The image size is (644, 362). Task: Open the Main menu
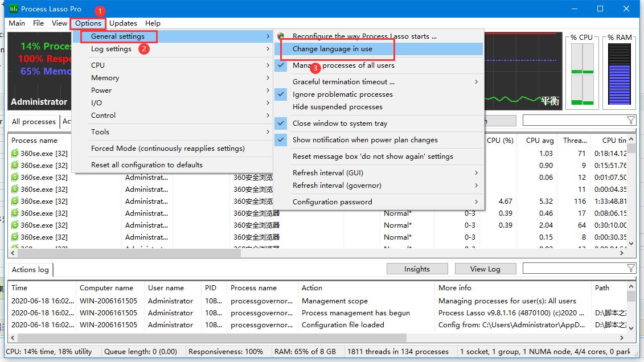click(17, 23)
